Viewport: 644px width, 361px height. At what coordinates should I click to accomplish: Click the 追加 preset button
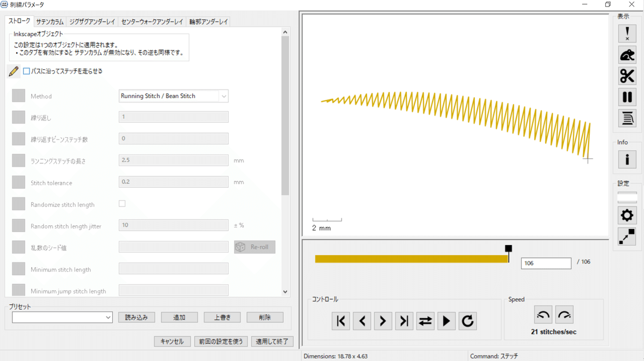tap(179, 317)
